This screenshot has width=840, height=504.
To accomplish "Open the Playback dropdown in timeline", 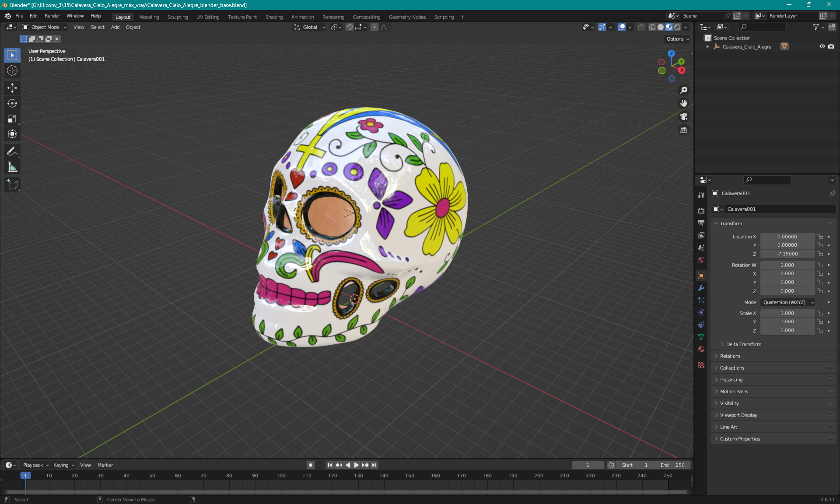I will pos(36,465).
